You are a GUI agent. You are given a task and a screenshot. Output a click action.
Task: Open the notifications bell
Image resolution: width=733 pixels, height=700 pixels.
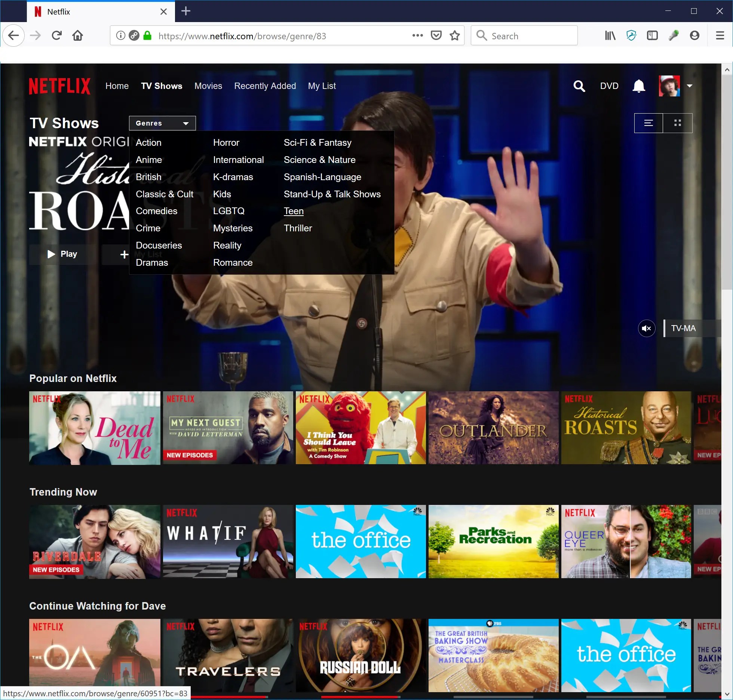point(638,86)
